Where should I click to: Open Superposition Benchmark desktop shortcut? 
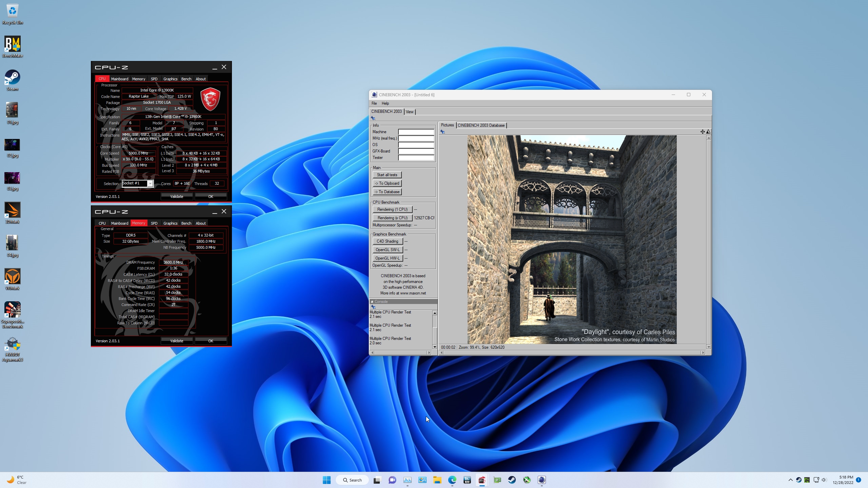(x=13, y=315)
